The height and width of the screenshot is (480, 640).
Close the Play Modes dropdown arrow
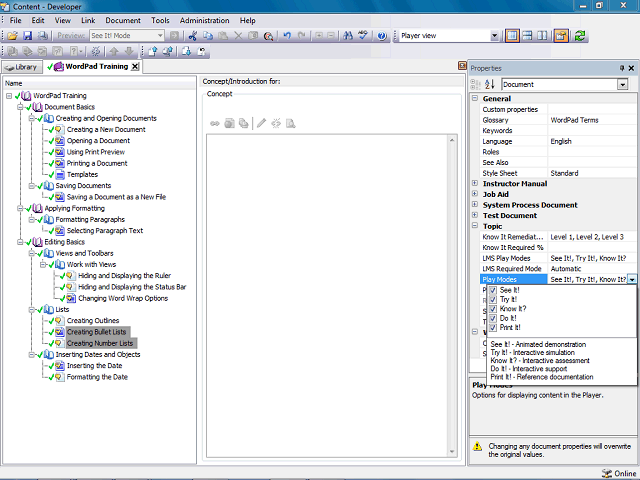pos(632,280)
